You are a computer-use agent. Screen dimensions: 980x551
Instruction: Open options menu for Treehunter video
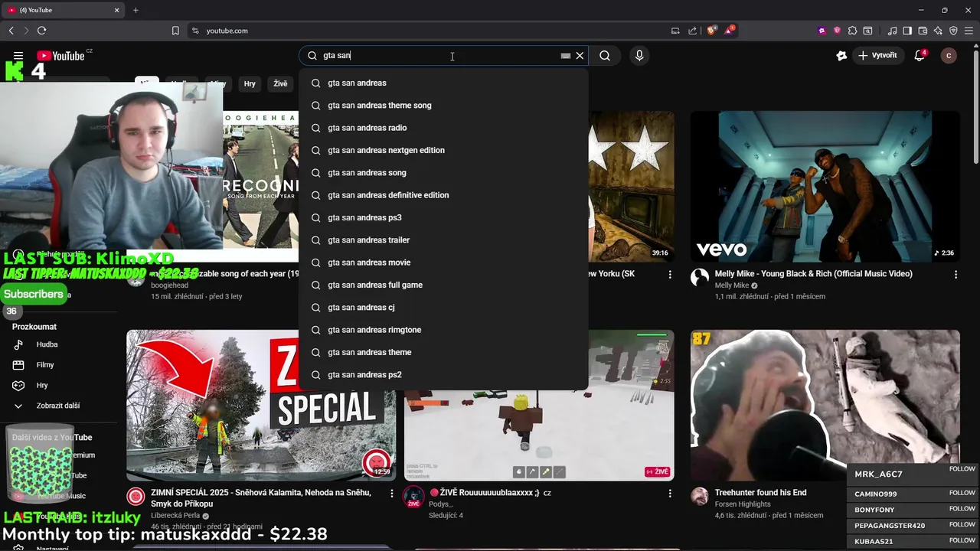tap(955, 493)
